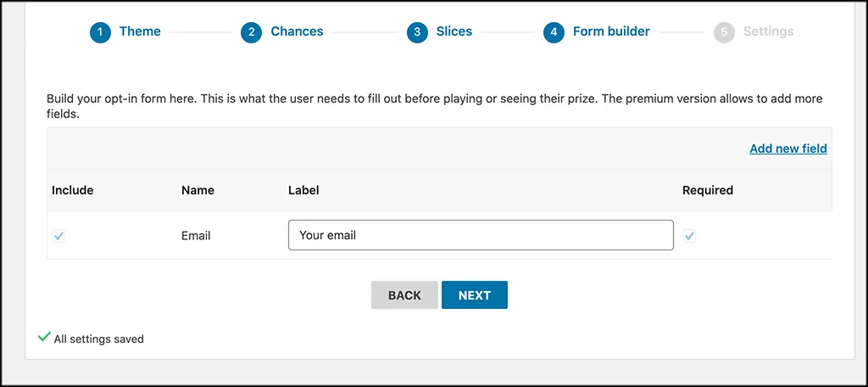Go to the Chances step
This screenshot has width=868, height=387.
click(297, 31)
